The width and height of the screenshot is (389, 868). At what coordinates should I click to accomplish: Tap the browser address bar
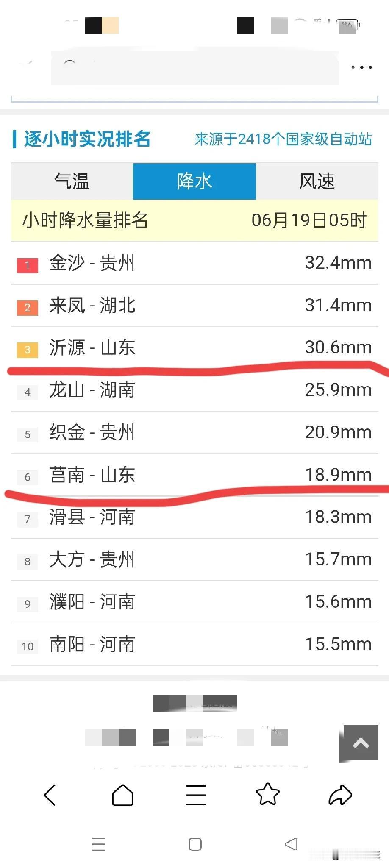(x=195, y=67)
